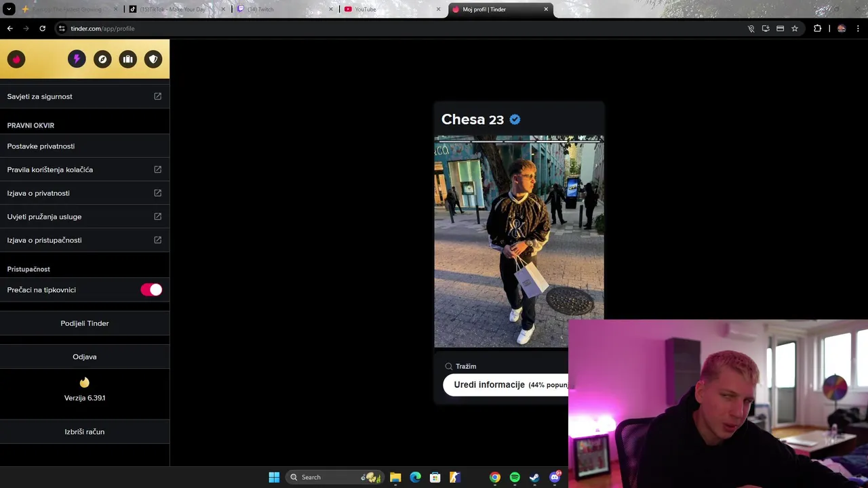Bookmark this page with star icon
The height and width of the screenshot is (488, 868).
pyautogui.click(x=795, y=28)
